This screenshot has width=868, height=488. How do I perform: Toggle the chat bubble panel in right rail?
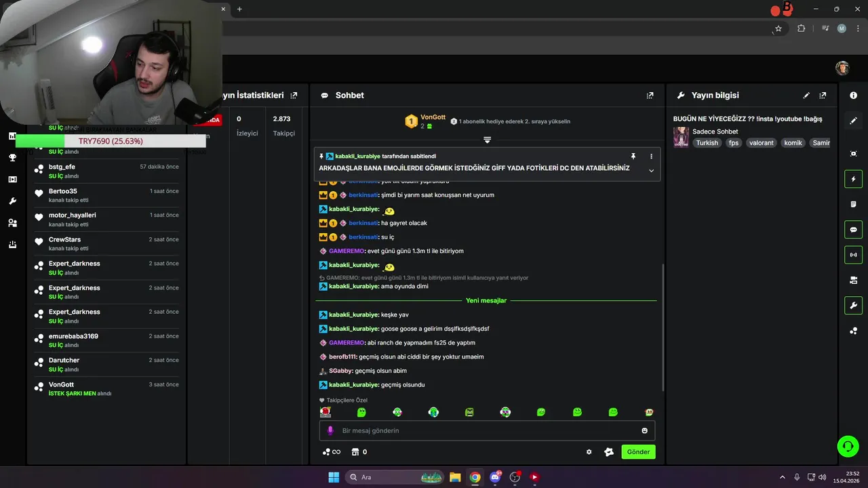[853, 230]
